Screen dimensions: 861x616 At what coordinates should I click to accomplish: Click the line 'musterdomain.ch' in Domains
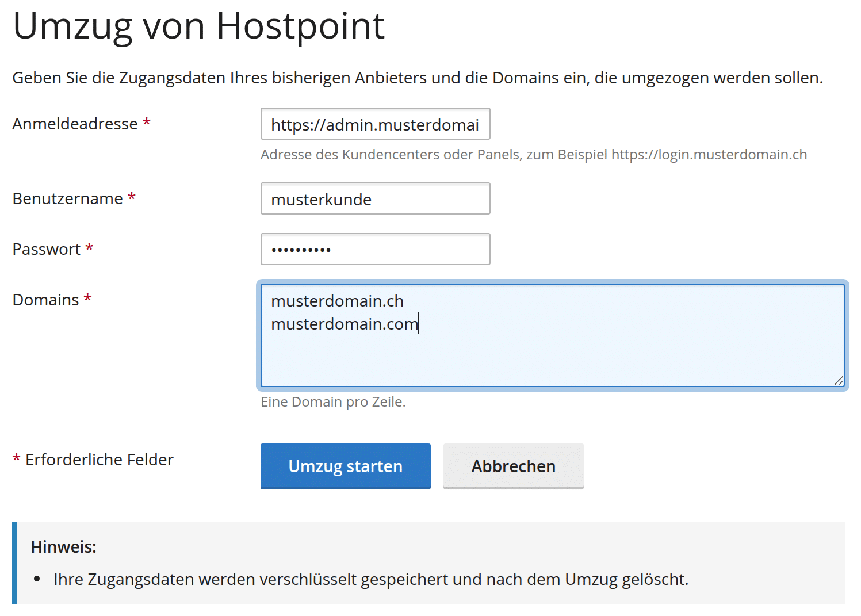coord(337,301)
